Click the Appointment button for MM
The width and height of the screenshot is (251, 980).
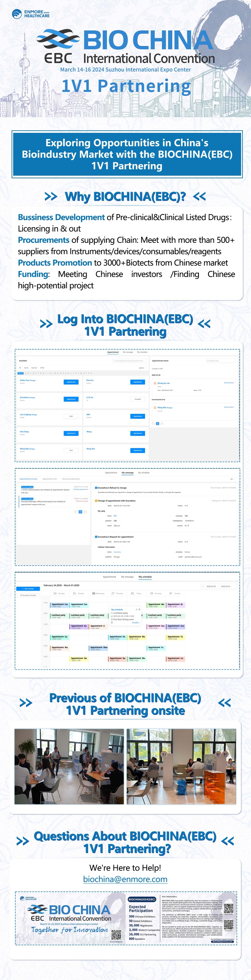(137, 416)
